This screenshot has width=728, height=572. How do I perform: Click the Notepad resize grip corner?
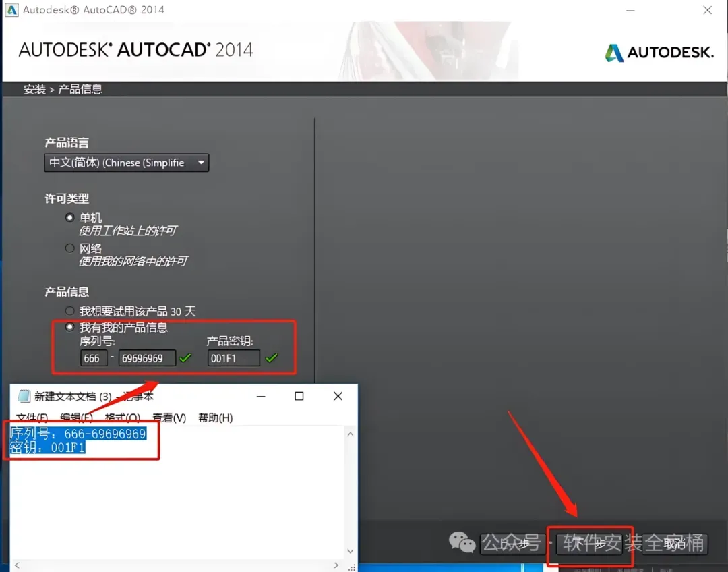(351, 567)
